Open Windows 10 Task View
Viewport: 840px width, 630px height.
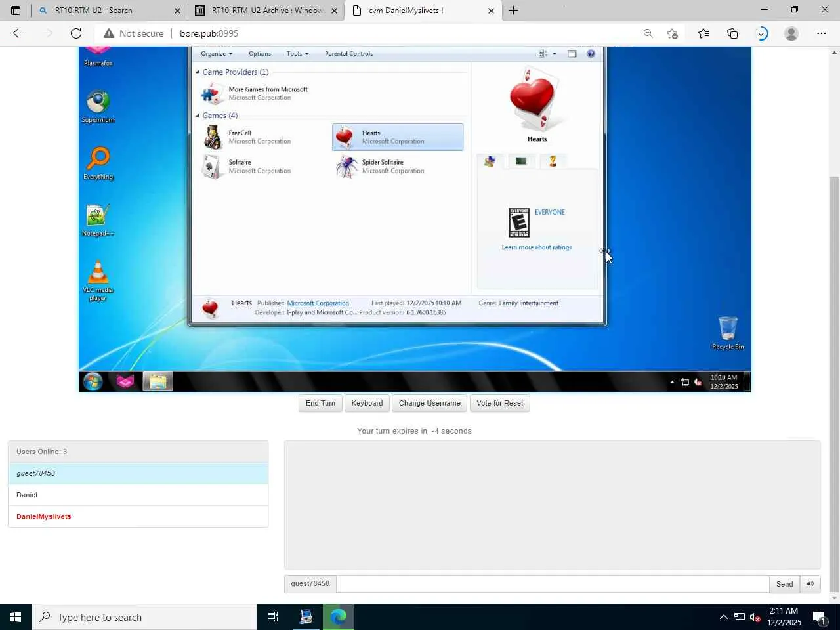point(273,617)
